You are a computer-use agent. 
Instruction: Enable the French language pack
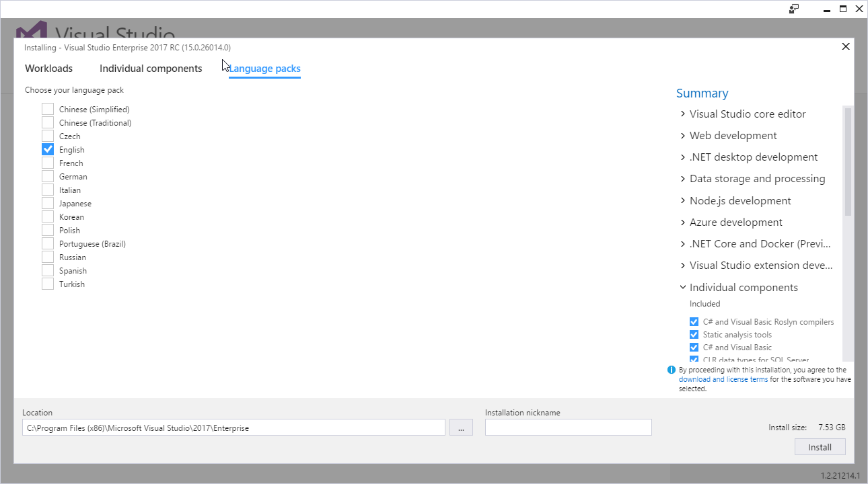coord(48,163)
